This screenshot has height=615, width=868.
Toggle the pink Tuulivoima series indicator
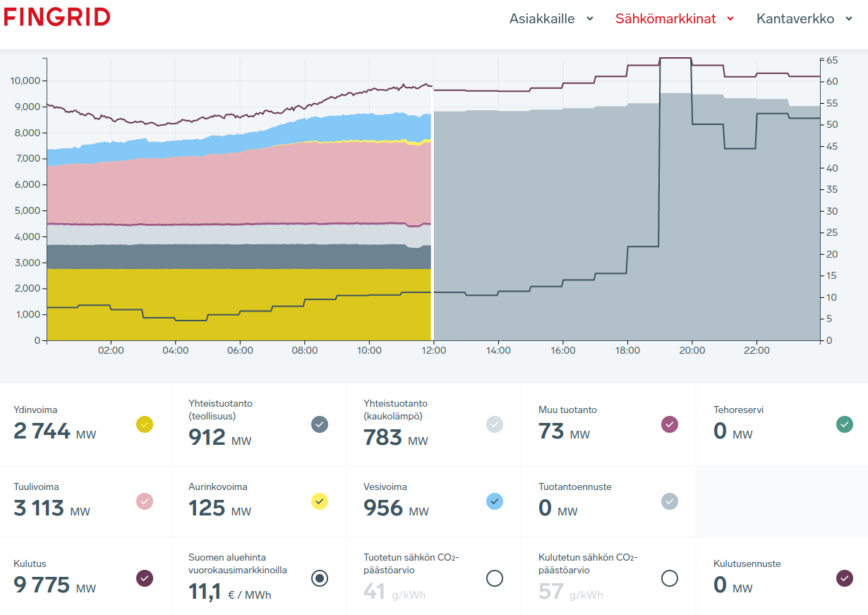pyautogui.click(x=145, y=501)
